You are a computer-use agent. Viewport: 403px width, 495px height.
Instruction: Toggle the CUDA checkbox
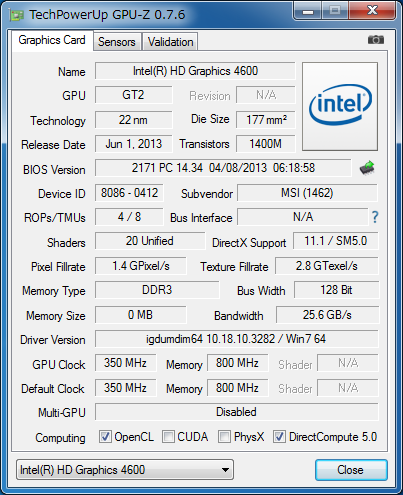point(168,436)
